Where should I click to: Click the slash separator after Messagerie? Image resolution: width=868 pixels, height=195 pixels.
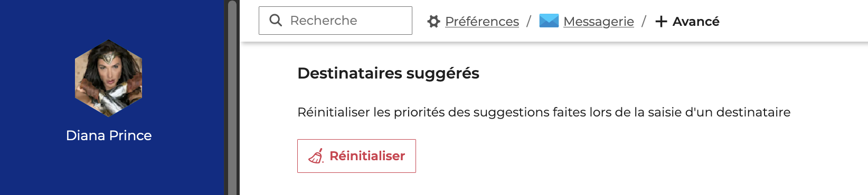(644, 22)
